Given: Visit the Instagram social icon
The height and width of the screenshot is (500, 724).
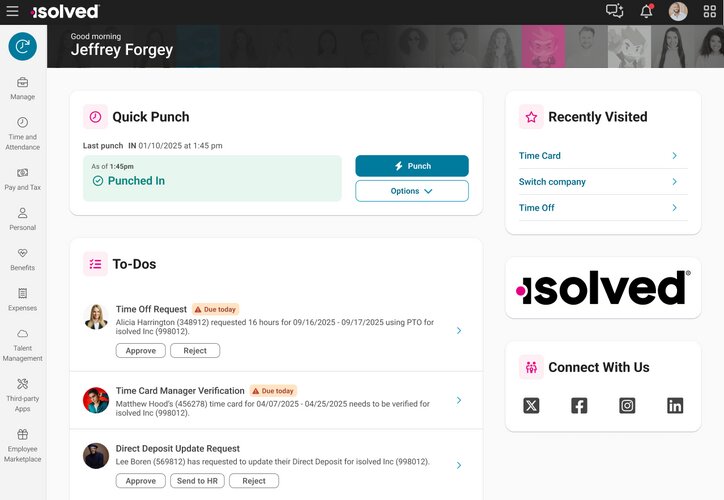Looking at the screenshot, I should coord(627,405).
